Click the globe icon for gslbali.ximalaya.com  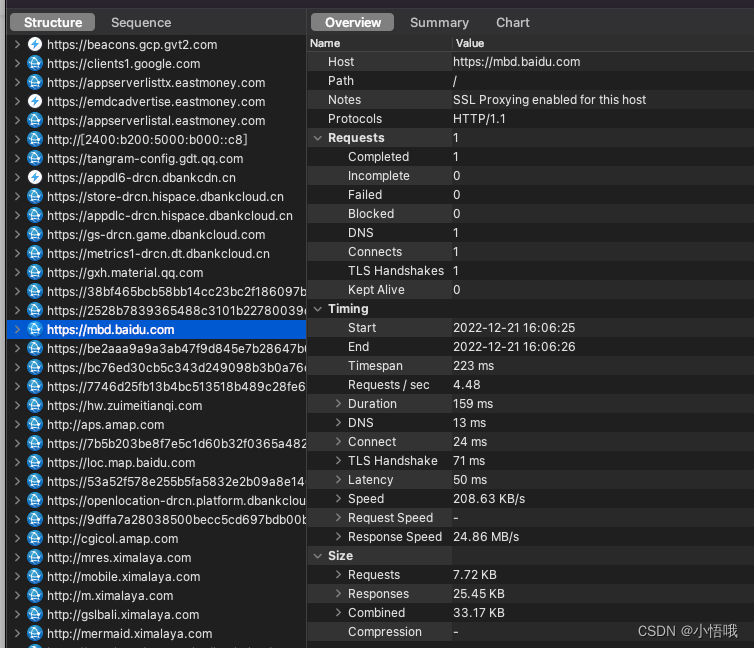[35, 614]
